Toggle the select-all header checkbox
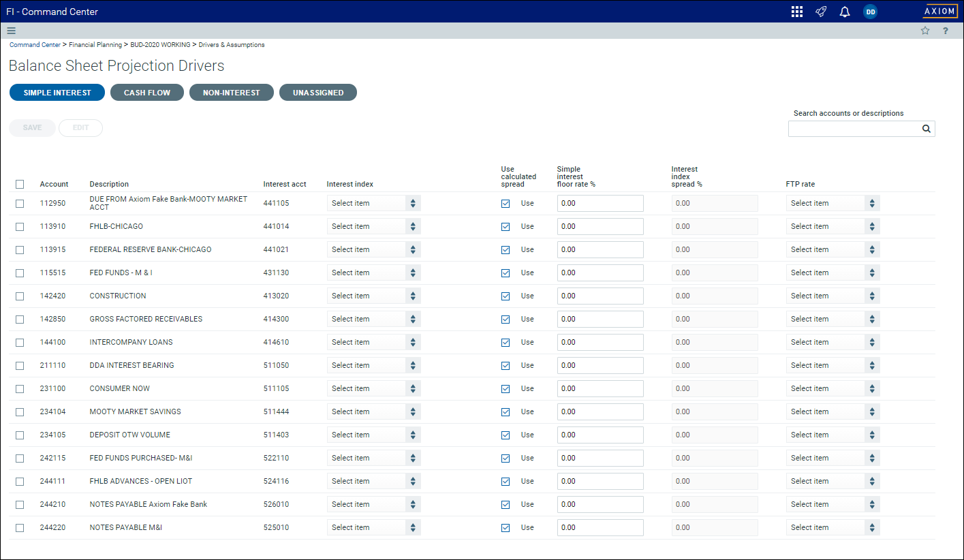The width and height of the screenshot is (964, 560). click(20, 184)
